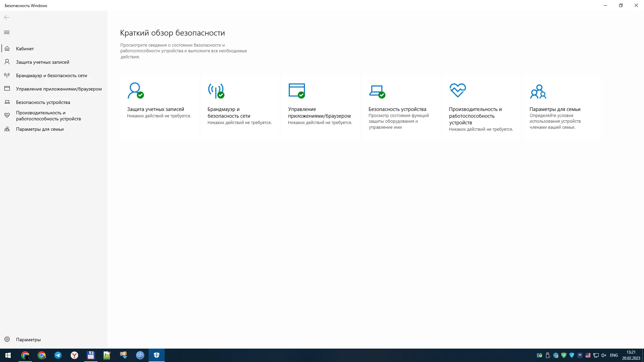644x362 pixels.
Task: Click the firewall antenna icon on its tile
Action: point(216,90)
